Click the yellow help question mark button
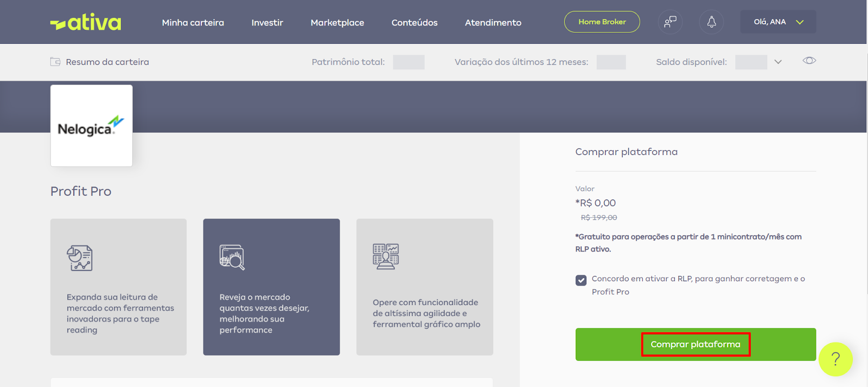This screenshot has width=868, height=387. 835,359
